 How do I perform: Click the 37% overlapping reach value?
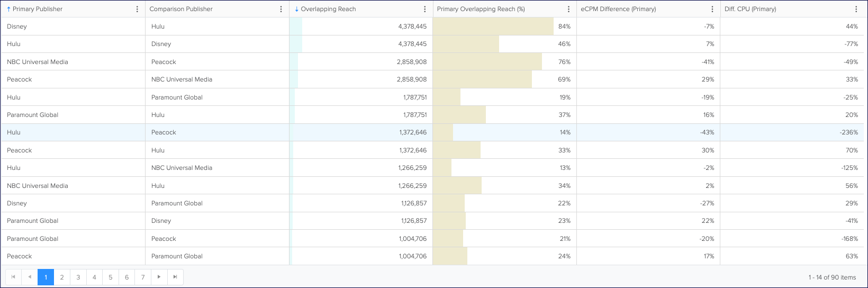565,115
